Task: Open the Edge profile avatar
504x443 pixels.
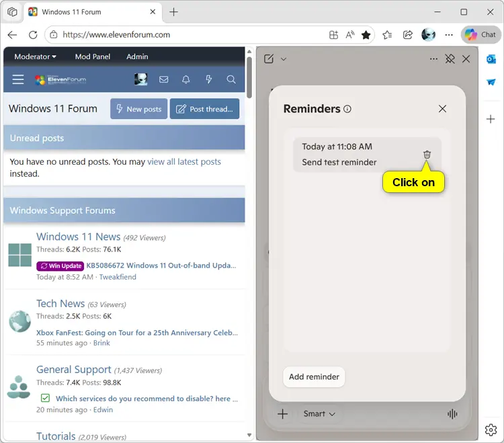Action: coord(428,34)
